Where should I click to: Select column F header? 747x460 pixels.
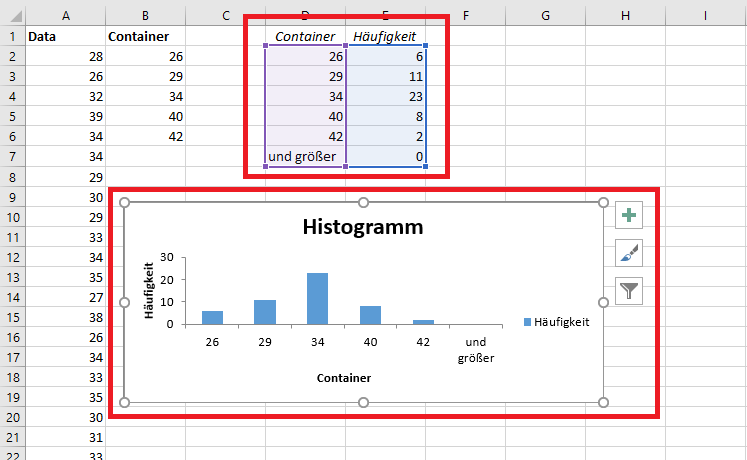click(465, 16)
